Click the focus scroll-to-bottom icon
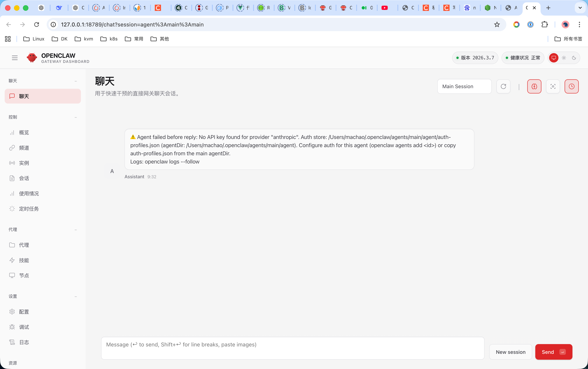The image size is (588, 369). coord(553,86)
